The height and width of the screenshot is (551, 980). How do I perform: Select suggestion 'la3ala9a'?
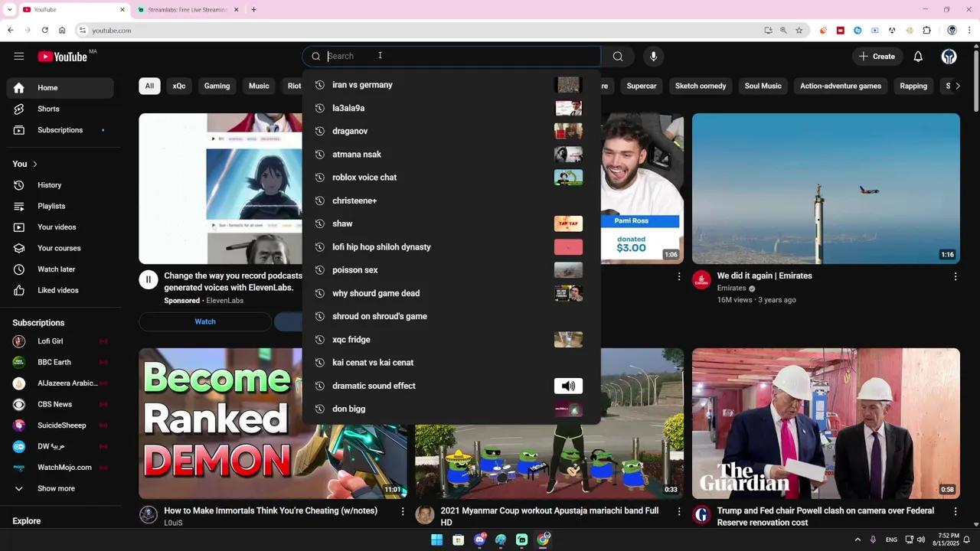pos(452,108)
